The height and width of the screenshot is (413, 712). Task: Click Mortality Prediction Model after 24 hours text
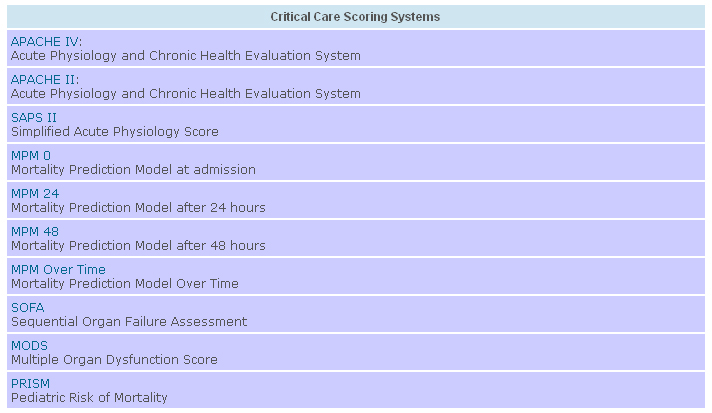coord(138,208)
